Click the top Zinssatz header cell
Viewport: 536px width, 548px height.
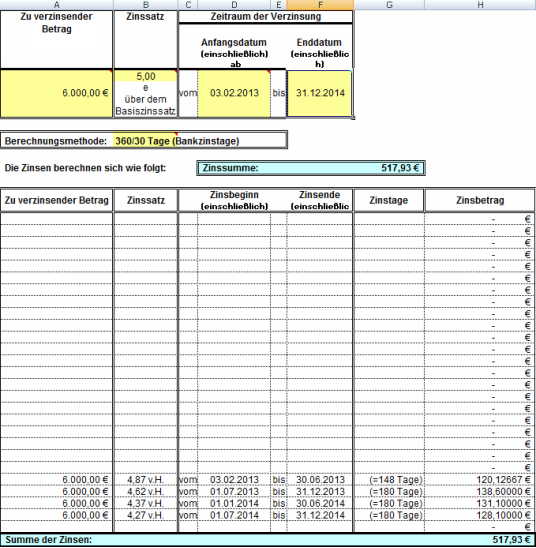click(146, 39)
